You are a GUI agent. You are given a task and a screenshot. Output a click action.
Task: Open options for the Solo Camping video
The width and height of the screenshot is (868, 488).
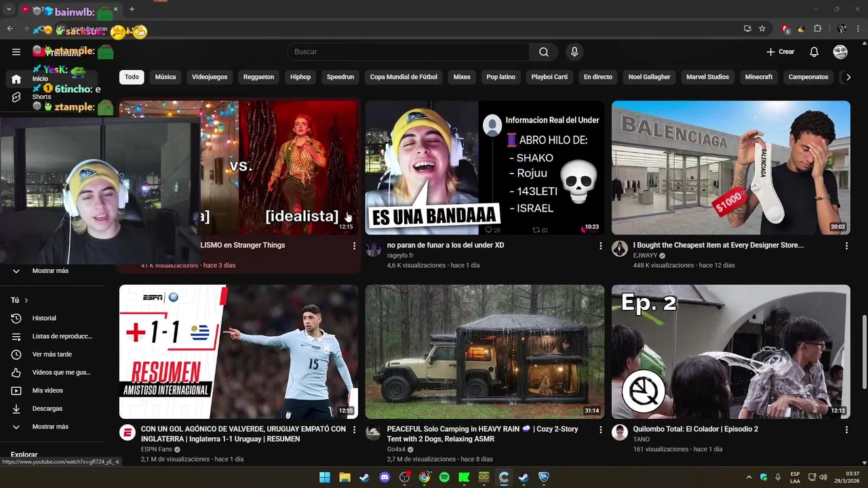[x=600, y=430]
